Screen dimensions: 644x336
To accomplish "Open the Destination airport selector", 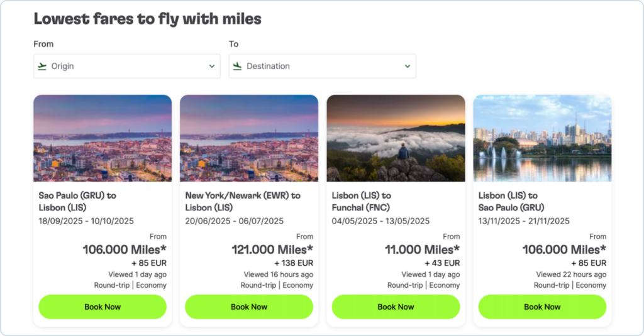I will (322, 66).
